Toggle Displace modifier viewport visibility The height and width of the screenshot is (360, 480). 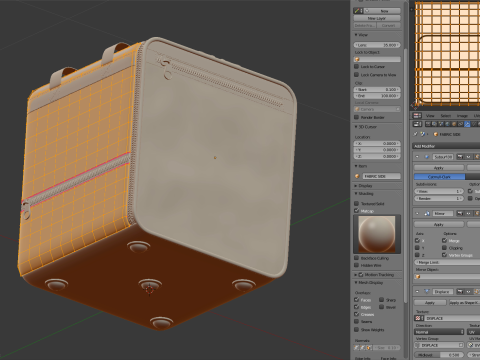[x=468, y=291]
